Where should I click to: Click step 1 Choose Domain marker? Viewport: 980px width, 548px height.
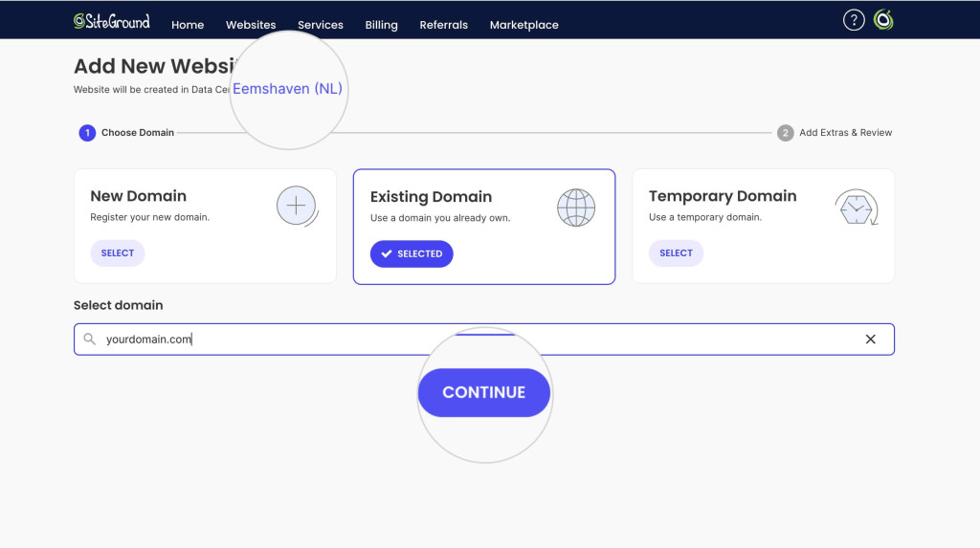(87, 133)
